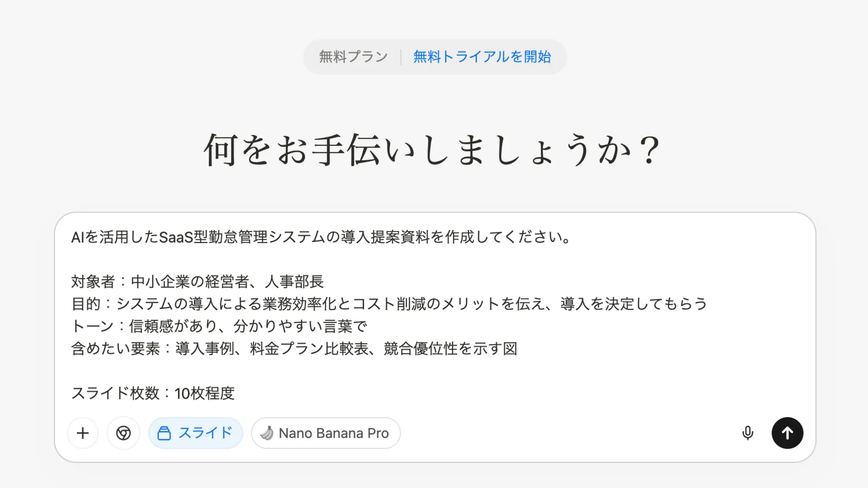Toggle the スライド mode chip
This screenshot has width=868, height=488.
(195, 433)
